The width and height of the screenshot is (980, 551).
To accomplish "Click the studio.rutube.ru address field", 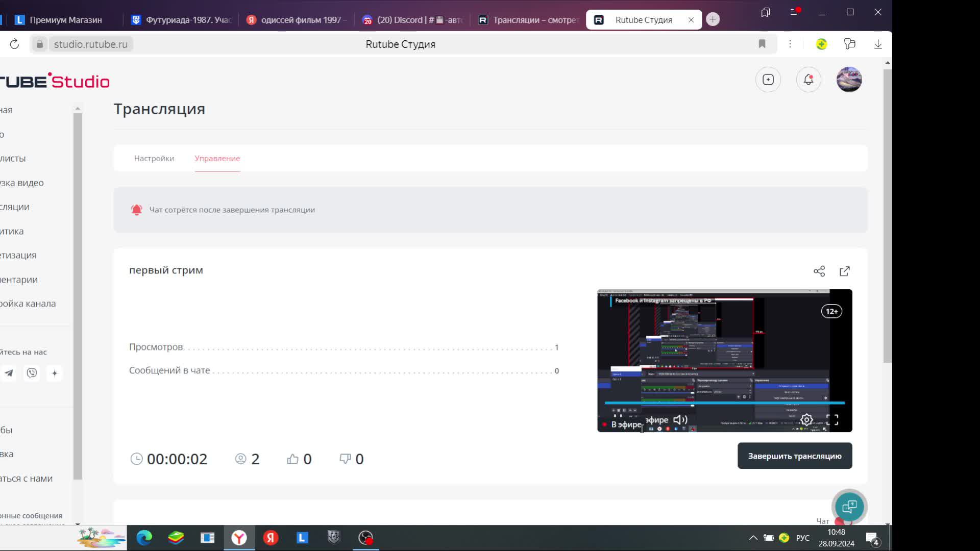I will (91, 44).
